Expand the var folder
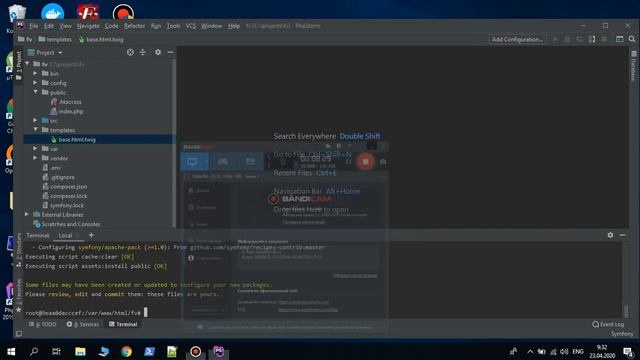The width and height of the screenshot is (640, 360). coord(35,149)
